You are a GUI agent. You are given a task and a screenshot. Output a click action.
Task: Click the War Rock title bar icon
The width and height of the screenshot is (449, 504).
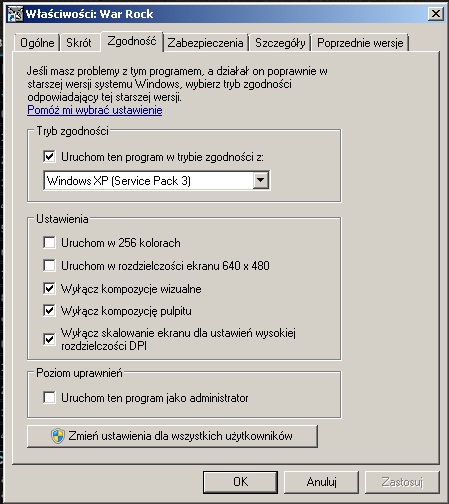(x=16, y=14)
